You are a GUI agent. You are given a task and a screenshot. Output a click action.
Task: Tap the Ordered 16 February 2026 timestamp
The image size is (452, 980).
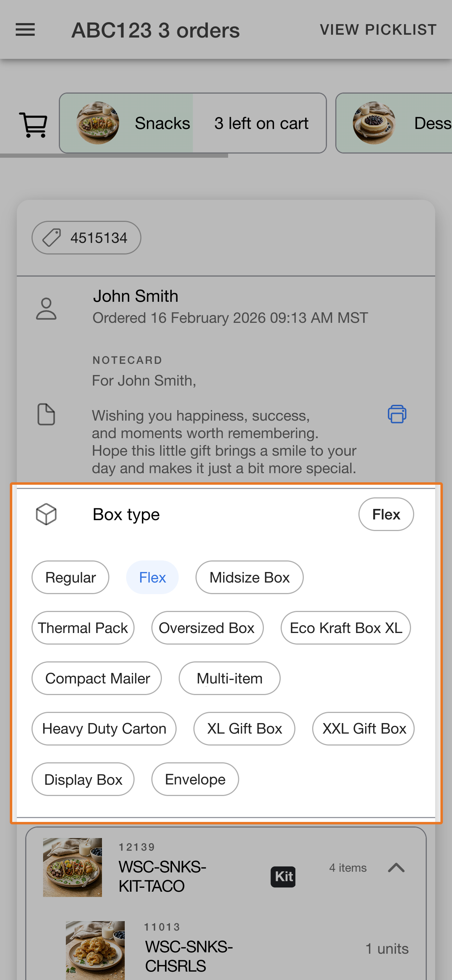pos(230,318)
